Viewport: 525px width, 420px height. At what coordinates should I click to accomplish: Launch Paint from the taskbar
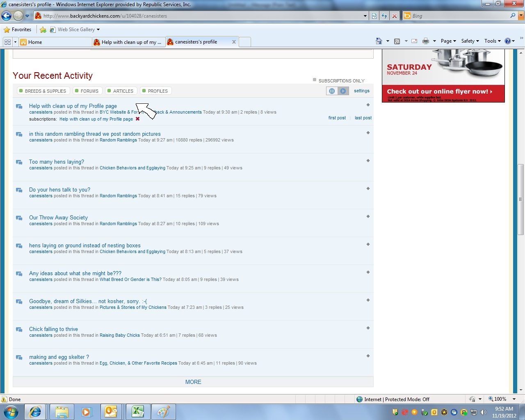click(x=163, y=412)
